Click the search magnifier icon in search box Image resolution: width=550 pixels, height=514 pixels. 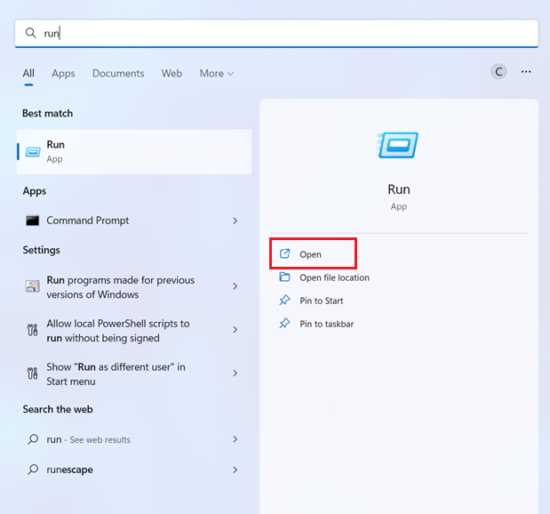coord(31,33)
